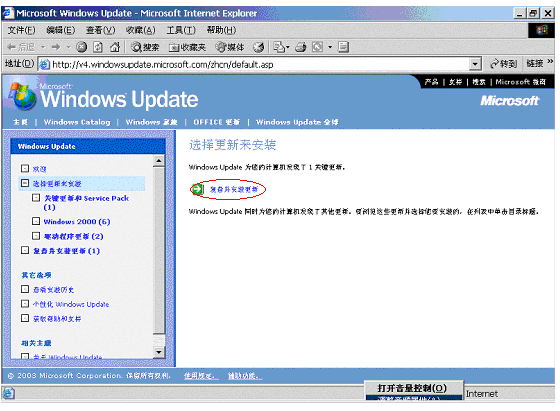Toggle checkbox beside driver updates (2)

(x=36, y=236)
